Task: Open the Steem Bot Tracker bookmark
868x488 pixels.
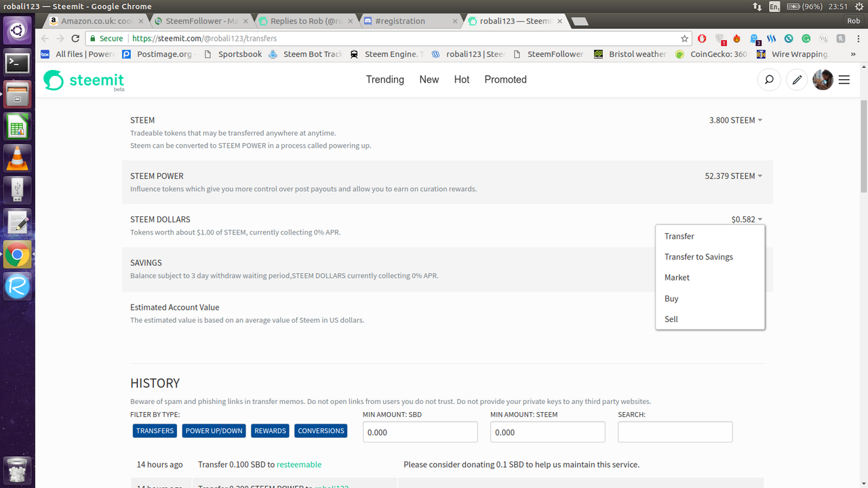Action: (x=306, y=54)
